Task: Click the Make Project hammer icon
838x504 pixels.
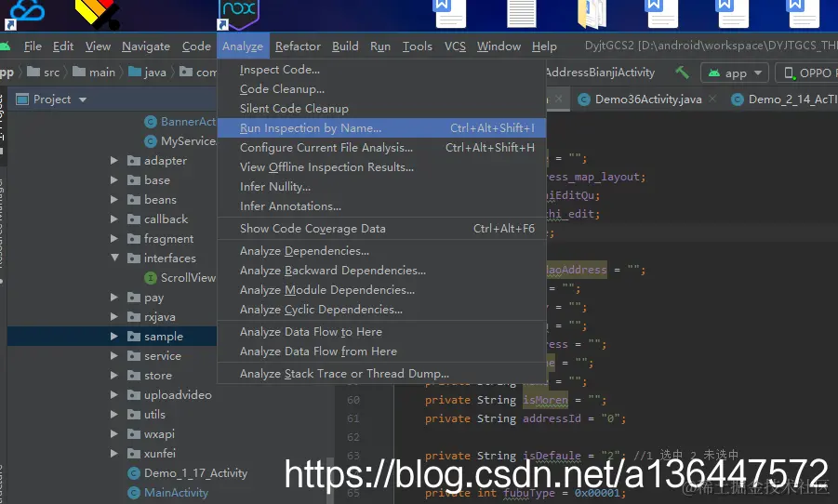Action: pyautogui.click(x=682, y=73)
